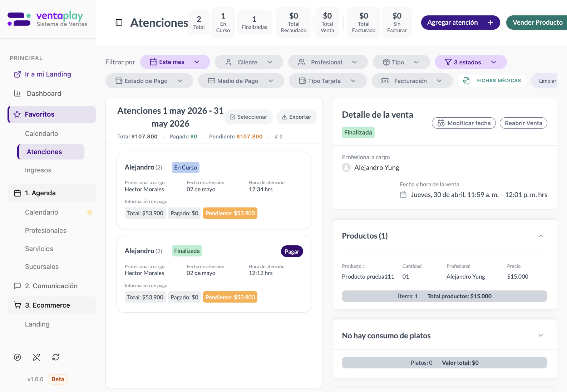567x392 pixels.
Task: Click the Beta version badge
Action: pyautogui.click(x=58, y=379)
